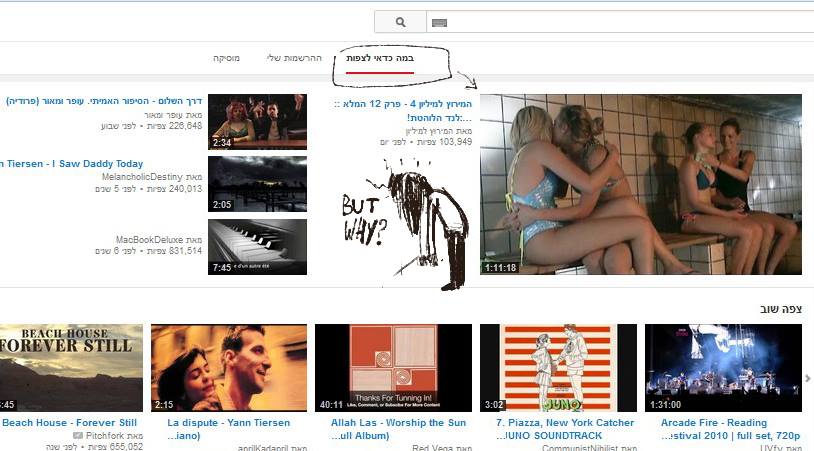Switch to the 'מוסיקה' tab

pyautogui.click(x=226, y=59)
